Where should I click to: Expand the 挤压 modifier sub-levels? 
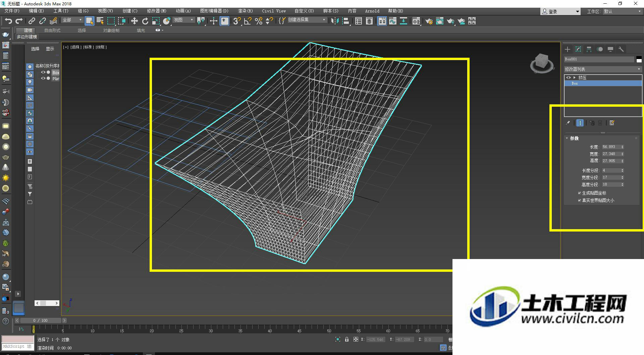point(575,78)
